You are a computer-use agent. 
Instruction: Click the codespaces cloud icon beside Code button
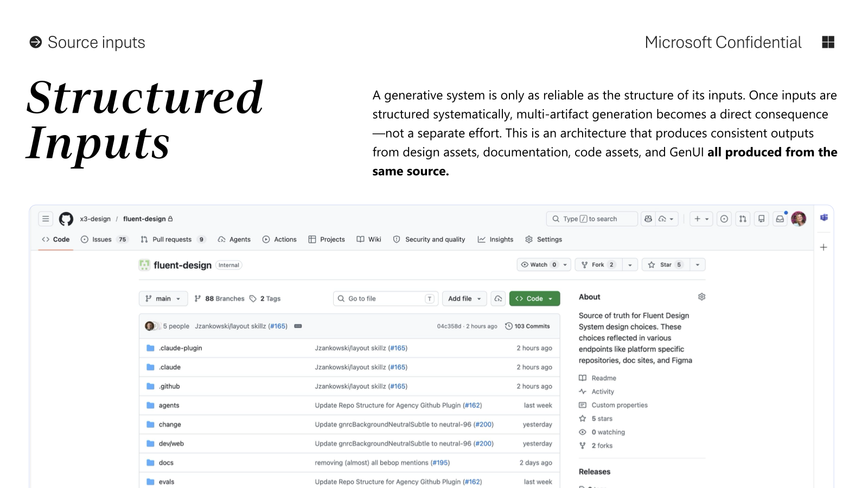point(498,299)
